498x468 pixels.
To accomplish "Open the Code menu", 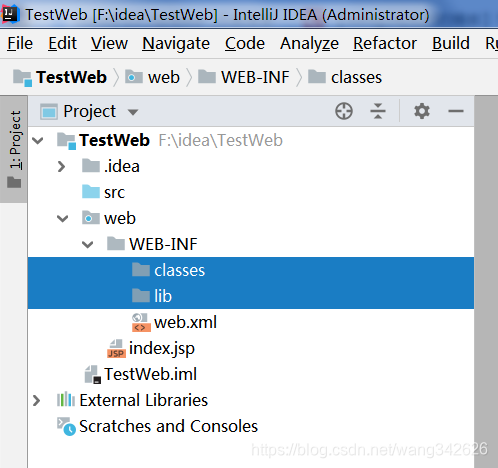I will click(245, 43).
